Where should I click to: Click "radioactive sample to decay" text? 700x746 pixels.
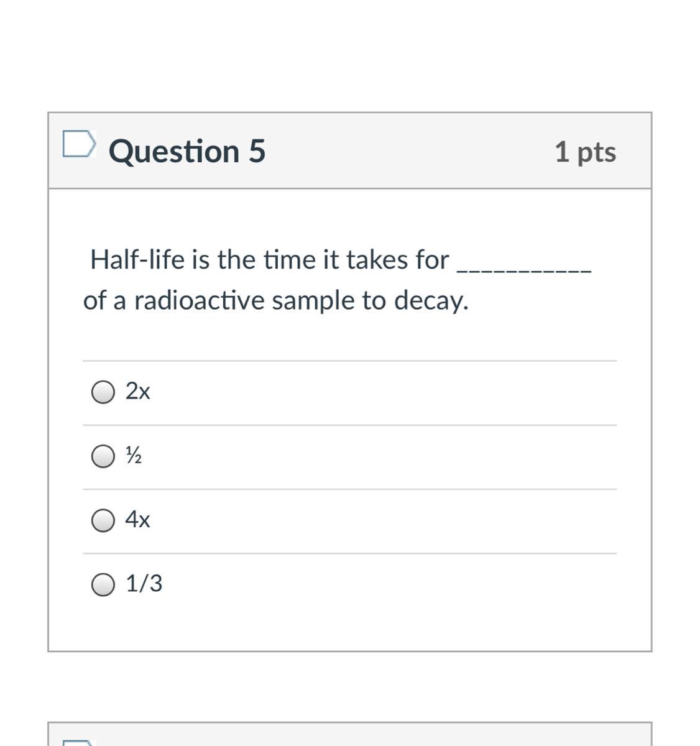[x=301, y=301]
